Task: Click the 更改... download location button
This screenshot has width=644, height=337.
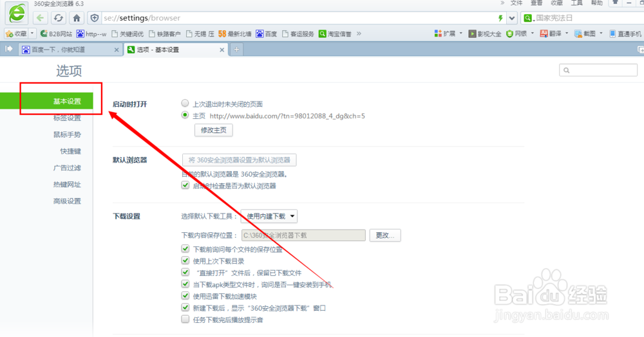Action: coord(385,235)
